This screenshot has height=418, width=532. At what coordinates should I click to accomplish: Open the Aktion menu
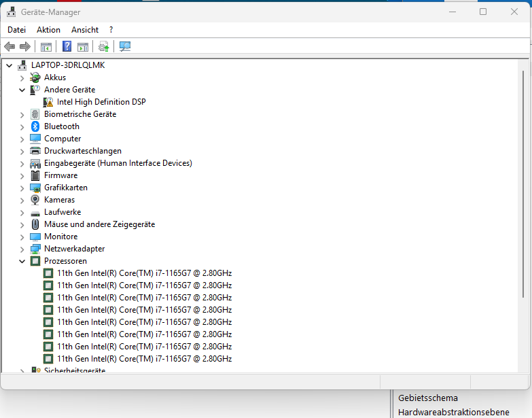[48, 30]
